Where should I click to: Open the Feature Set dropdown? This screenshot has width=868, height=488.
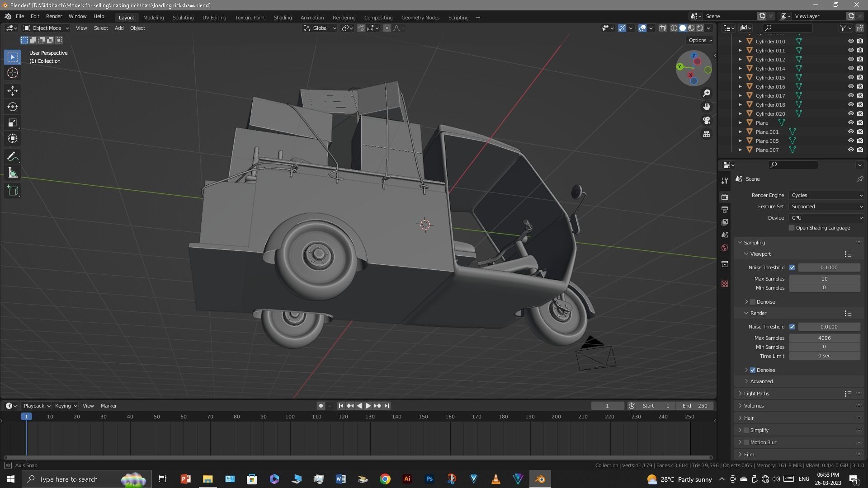pos(826,206)
